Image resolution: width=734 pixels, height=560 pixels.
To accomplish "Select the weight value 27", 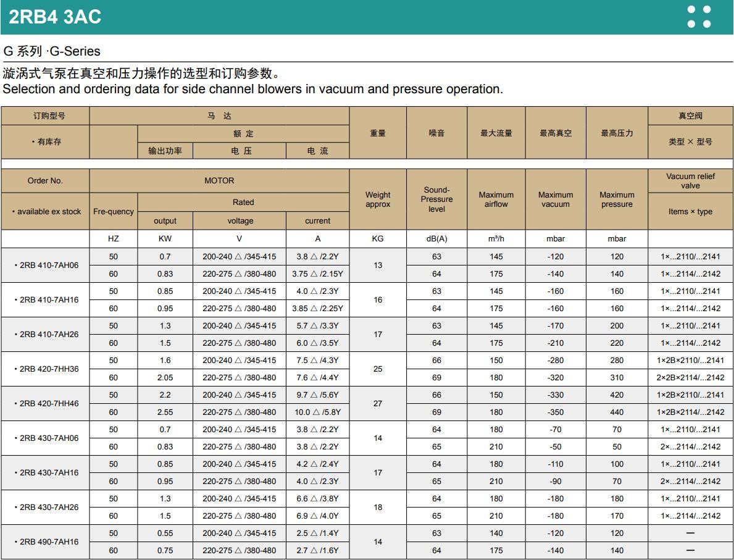I will click(378, 404).
